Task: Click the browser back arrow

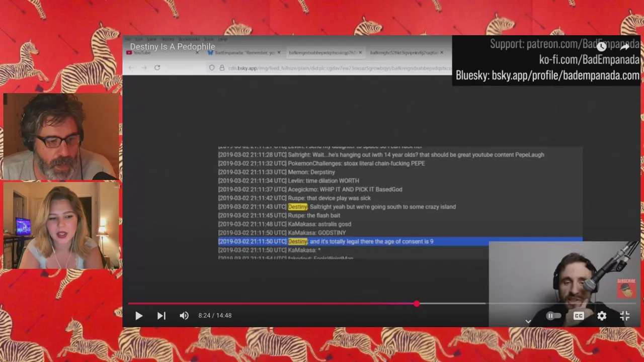Action: (131, 68)
